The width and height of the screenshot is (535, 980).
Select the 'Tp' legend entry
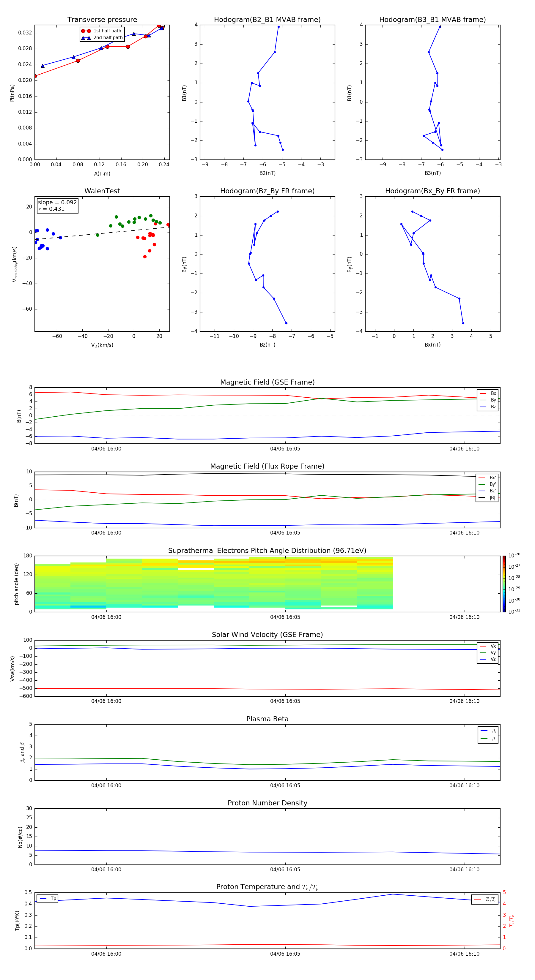[x=48, y=899]
